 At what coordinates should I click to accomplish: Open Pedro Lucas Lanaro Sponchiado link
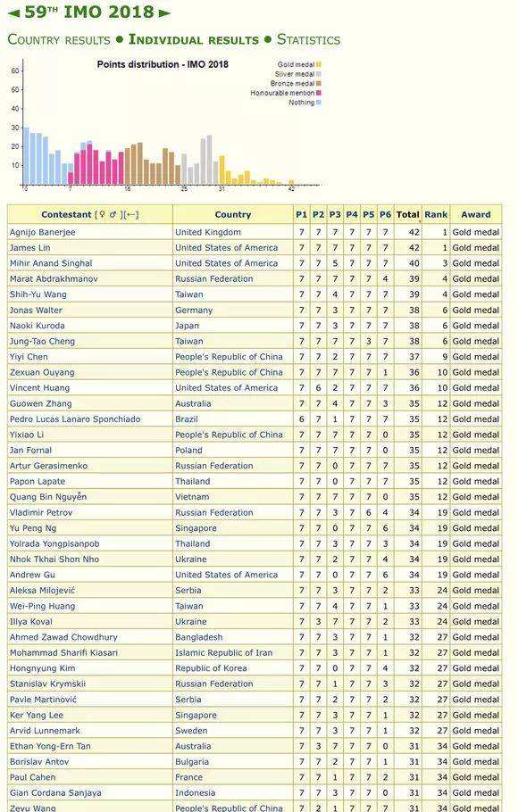(x=75, y=419)
